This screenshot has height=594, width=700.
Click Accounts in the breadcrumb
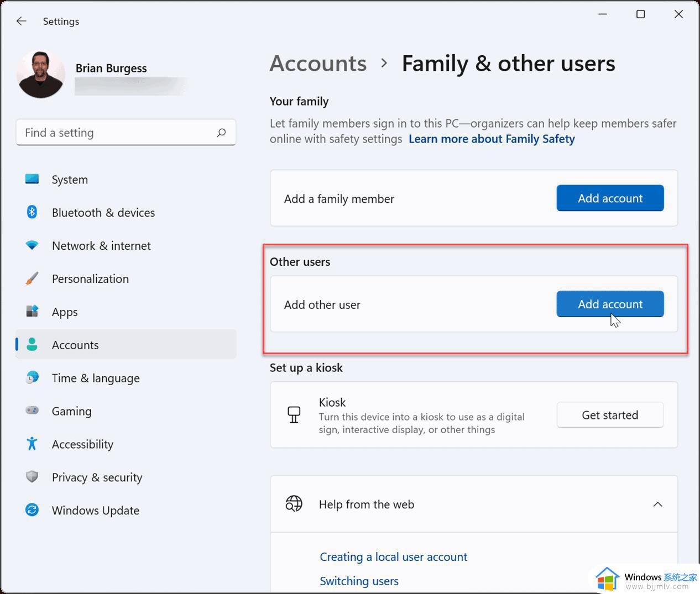(x=318, y=64)
